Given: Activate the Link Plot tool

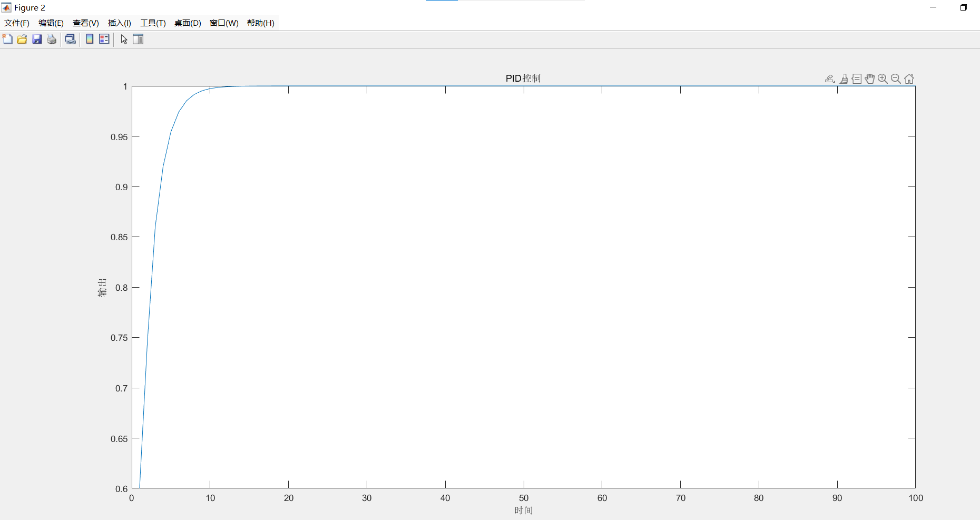Looking at the screenshot, I should 71,39.
